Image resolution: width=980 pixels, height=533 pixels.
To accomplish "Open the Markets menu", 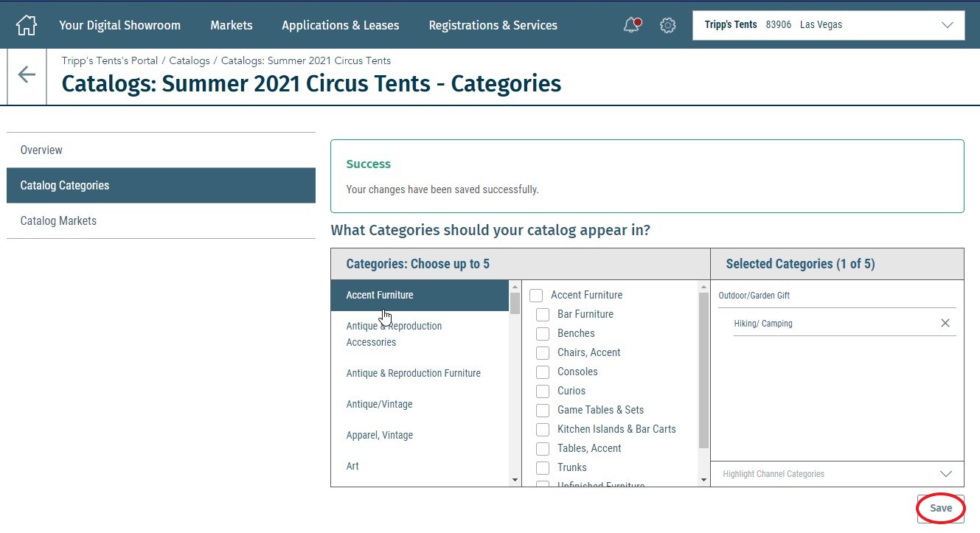I will tap(231, 25).
